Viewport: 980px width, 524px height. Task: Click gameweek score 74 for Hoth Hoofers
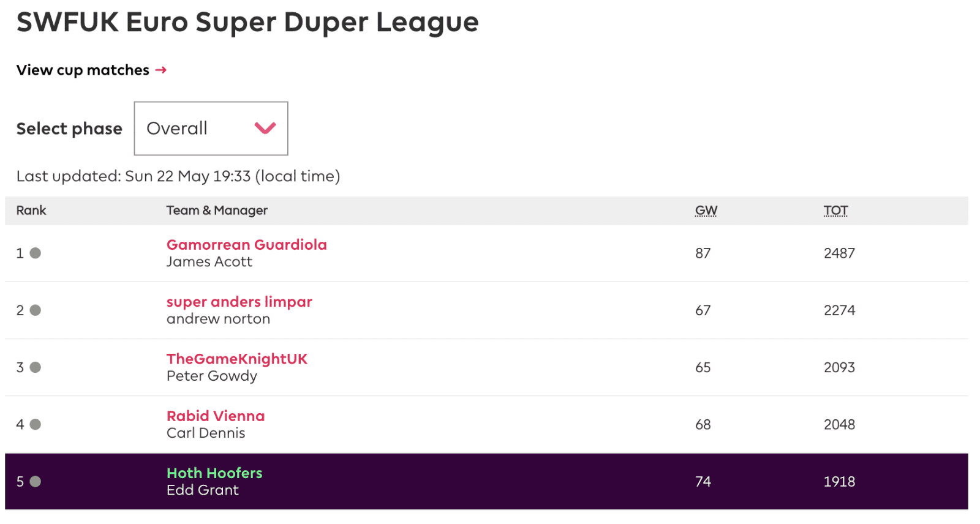[703, 482]
